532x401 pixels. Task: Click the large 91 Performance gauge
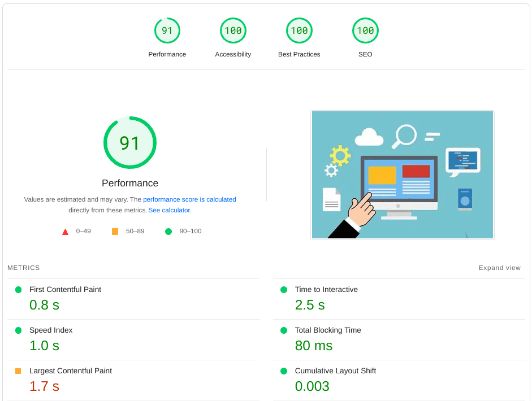[x=130, y=143]
